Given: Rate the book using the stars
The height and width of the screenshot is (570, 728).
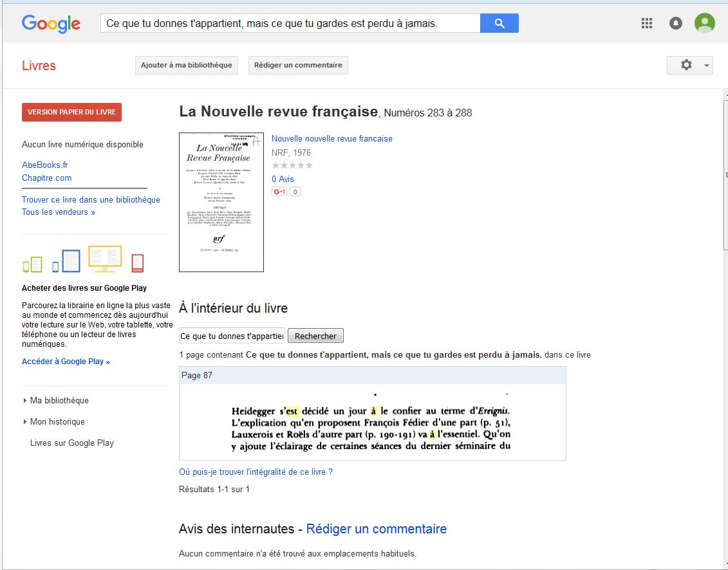Looking at the screenshot, I should (292, 165).
